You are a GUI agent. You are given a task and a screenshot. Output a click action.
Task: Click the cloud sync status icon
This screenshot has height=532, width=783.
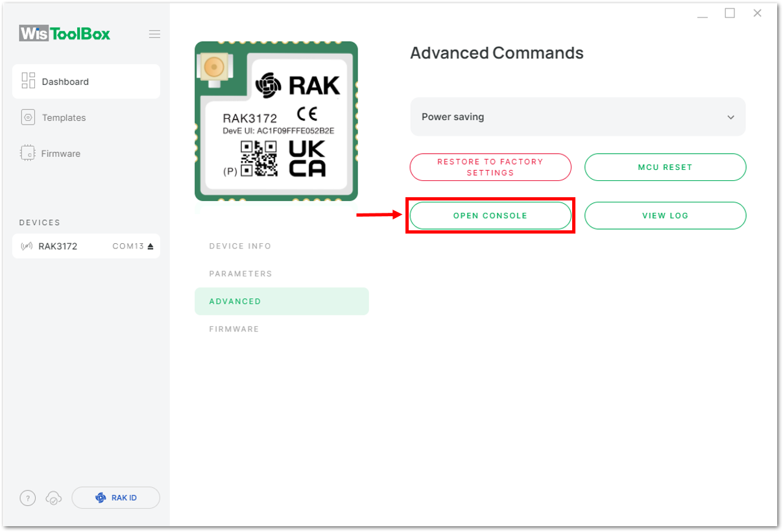54,498
